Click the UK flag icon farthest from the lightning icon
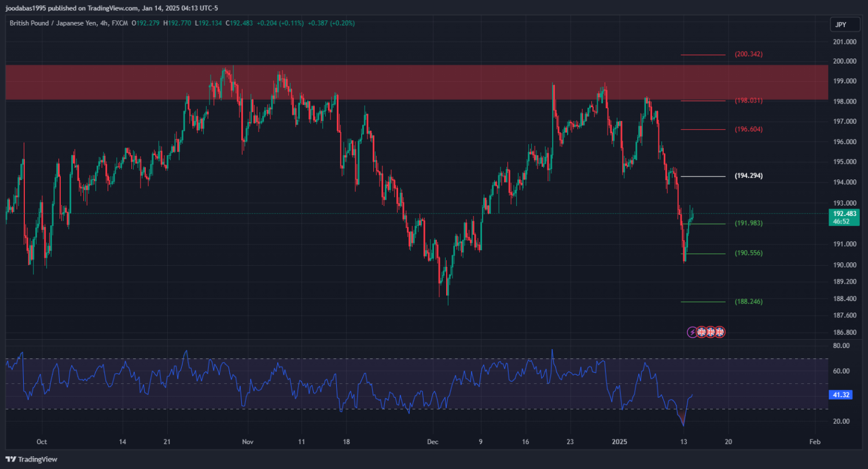868x469 pixels. tap(720, 332)
